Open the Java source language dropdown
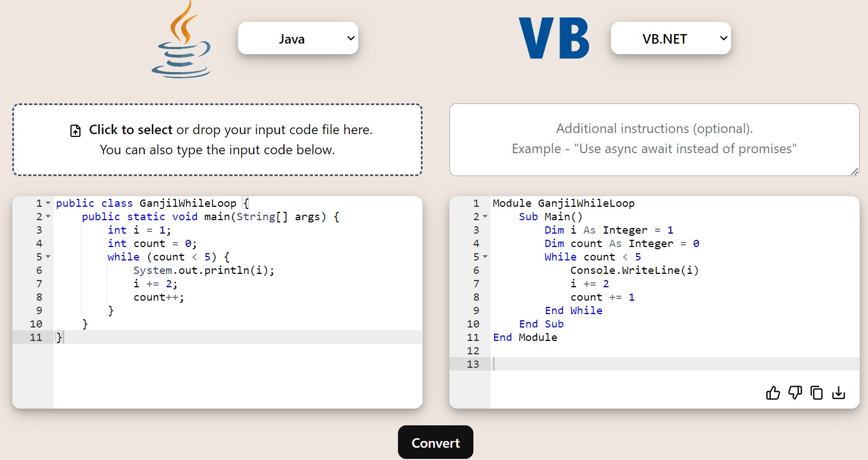 pos(298,39)
